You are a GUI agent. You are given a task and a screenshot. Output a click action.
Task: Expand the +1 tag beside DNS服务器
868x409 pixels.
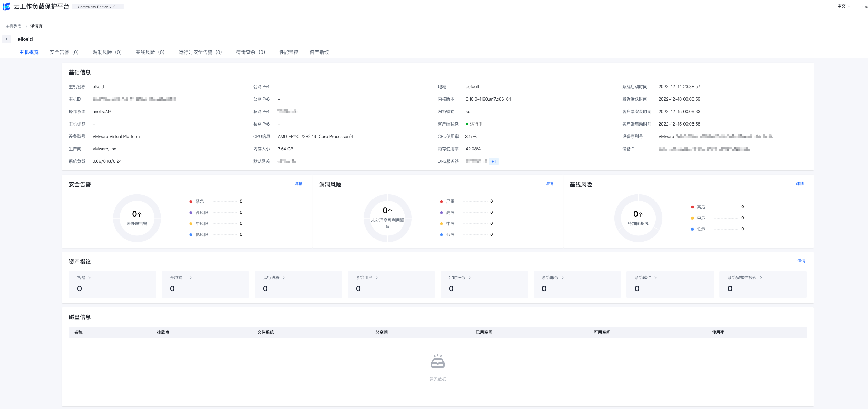tap(493, 161)
